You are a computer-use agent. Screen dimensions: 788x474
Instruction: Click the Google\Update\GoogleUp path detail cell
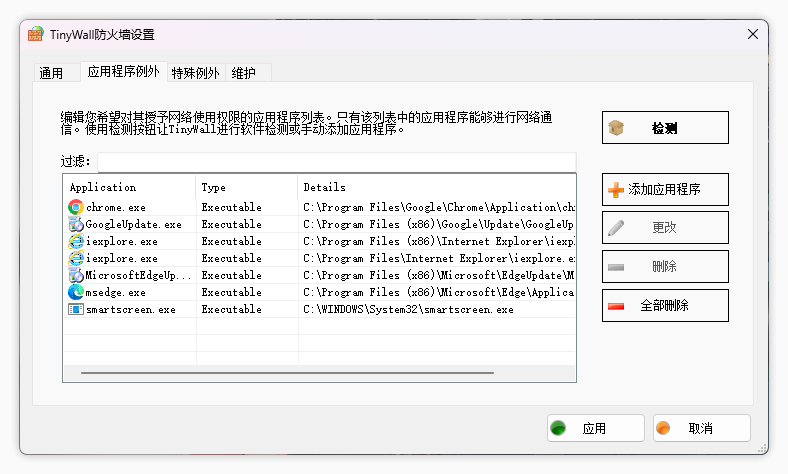[x=439, y=225]
